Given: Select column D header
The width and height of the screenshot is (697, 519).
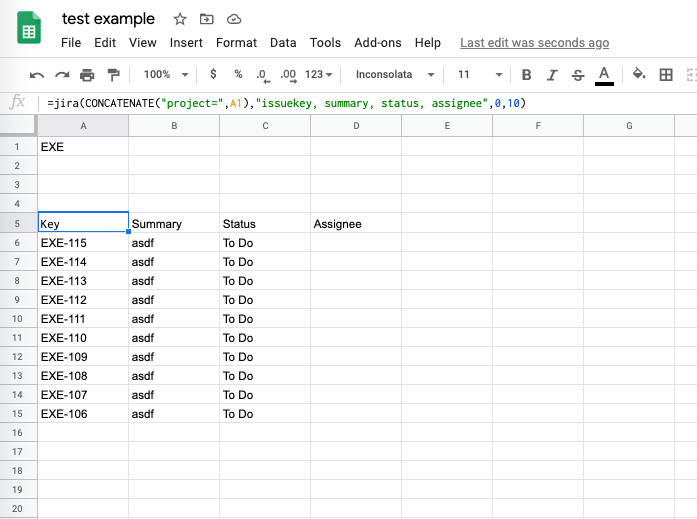Looking at the screenshot, I should pos(356,126).
